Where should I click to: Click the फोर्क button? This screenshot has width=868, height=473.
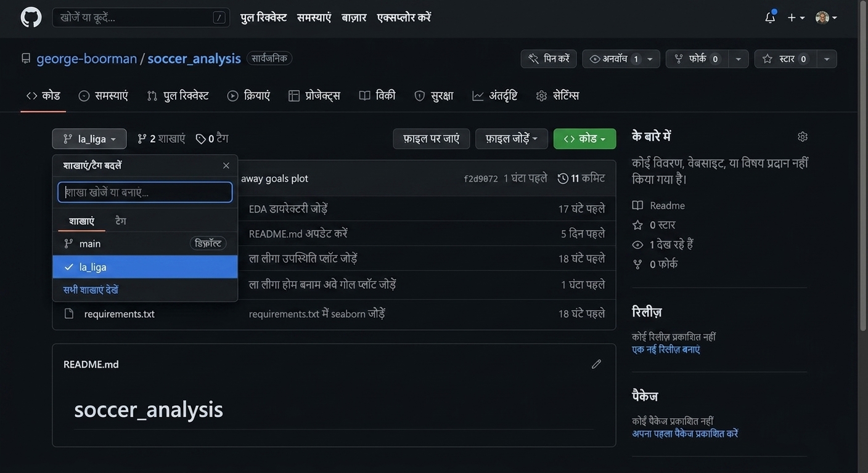(x=697, y=59)
